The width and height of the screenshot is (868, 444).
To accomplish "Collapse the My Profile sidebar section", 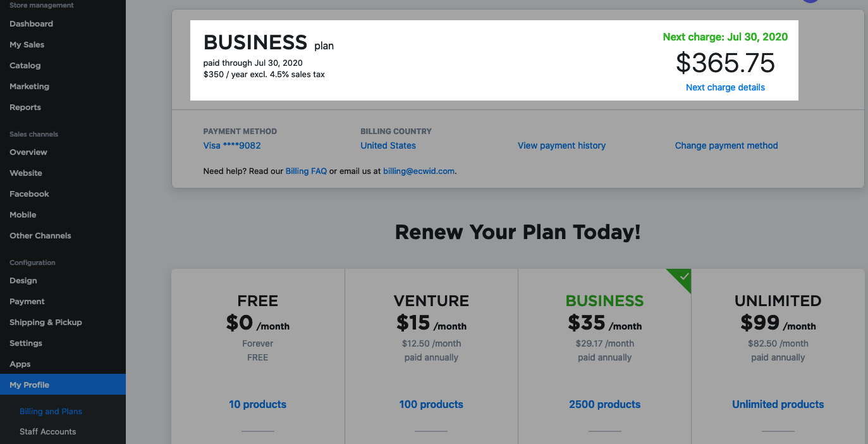I will coord(29,385).
